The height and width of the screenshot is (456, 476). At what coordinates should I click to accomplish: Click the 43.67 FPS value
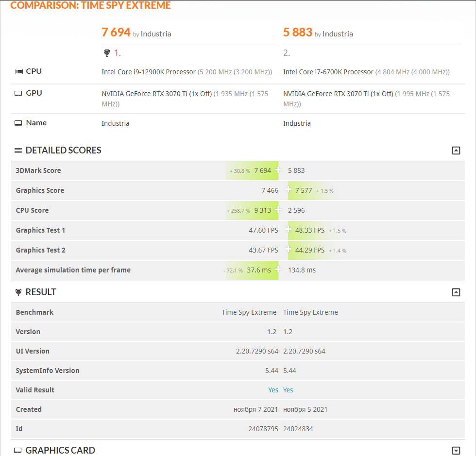(x=263, y=250)
